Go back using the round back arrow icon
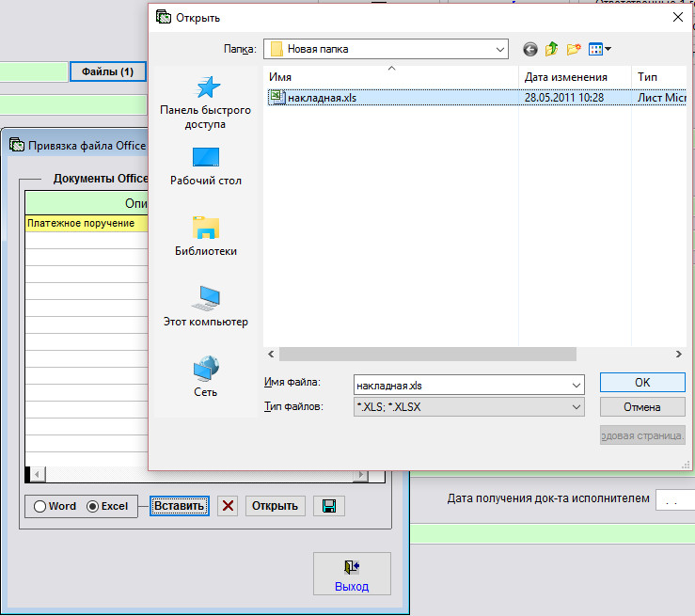 [x=529, y=49]
